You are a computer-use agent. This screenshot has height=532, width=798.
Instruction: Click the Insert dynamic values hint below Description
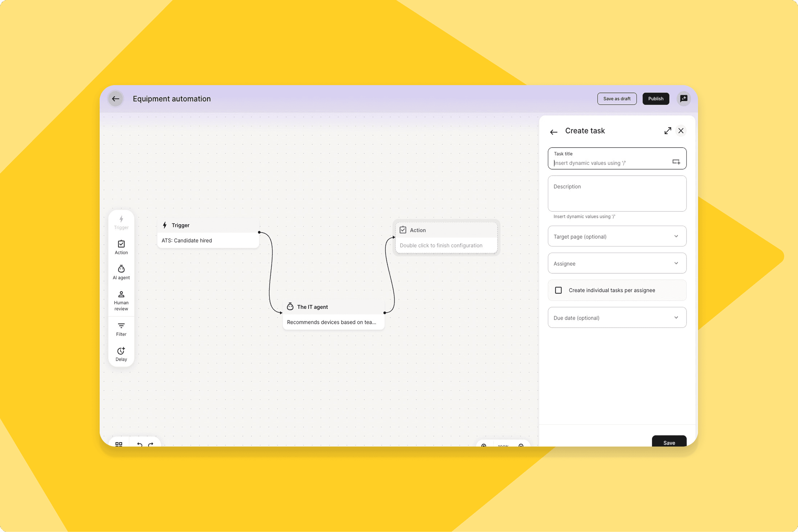tap(584, 217)
